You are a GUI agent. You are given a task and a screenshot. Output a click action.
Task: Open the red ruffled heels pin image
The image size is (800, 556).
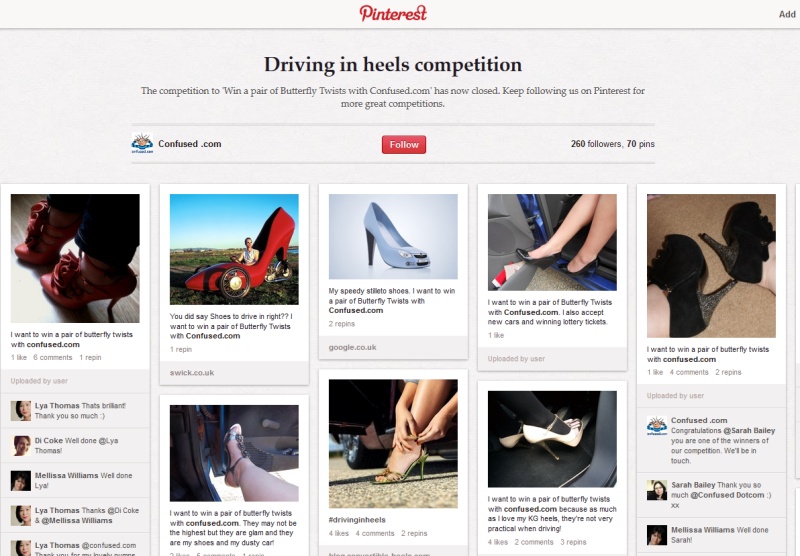75,258
